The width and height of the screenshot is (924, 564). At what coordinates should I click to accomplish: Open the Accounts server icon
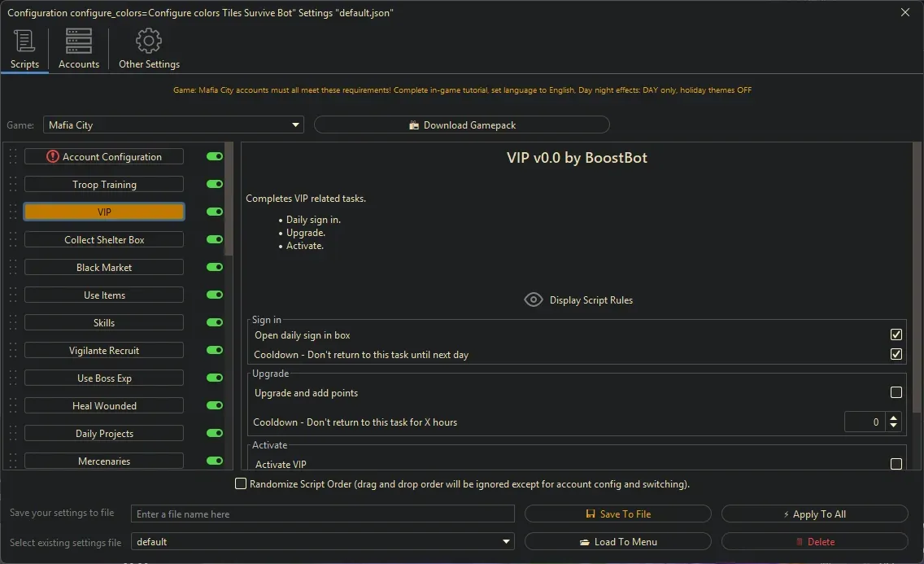(x=79, y=41)
